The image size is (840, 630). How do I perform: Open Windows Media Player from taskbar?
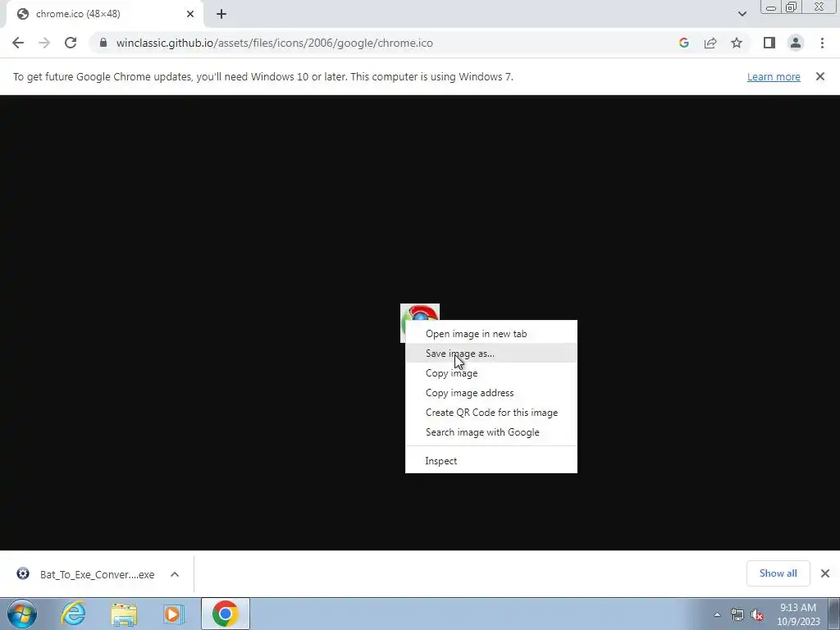click(x=174, y=614)
